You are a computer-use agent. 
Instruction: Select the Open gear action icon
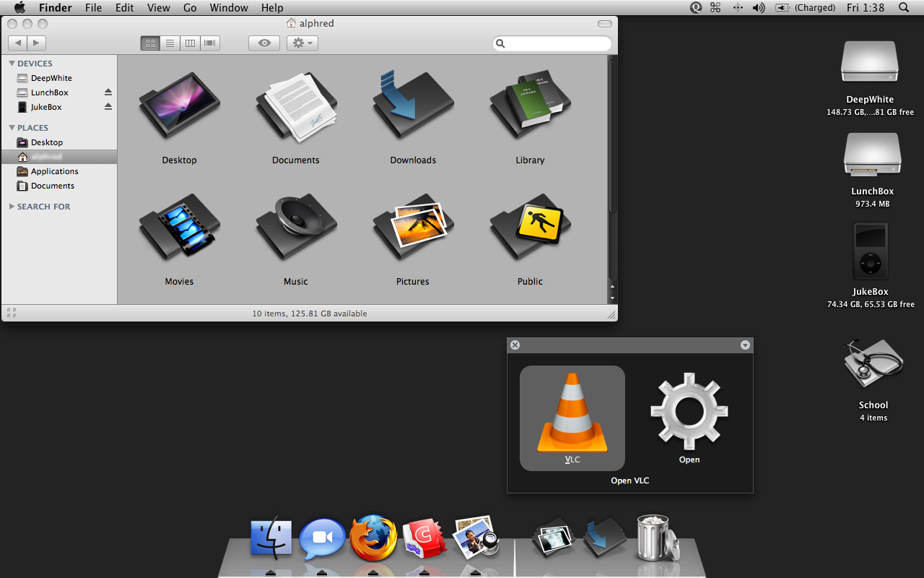689,411
